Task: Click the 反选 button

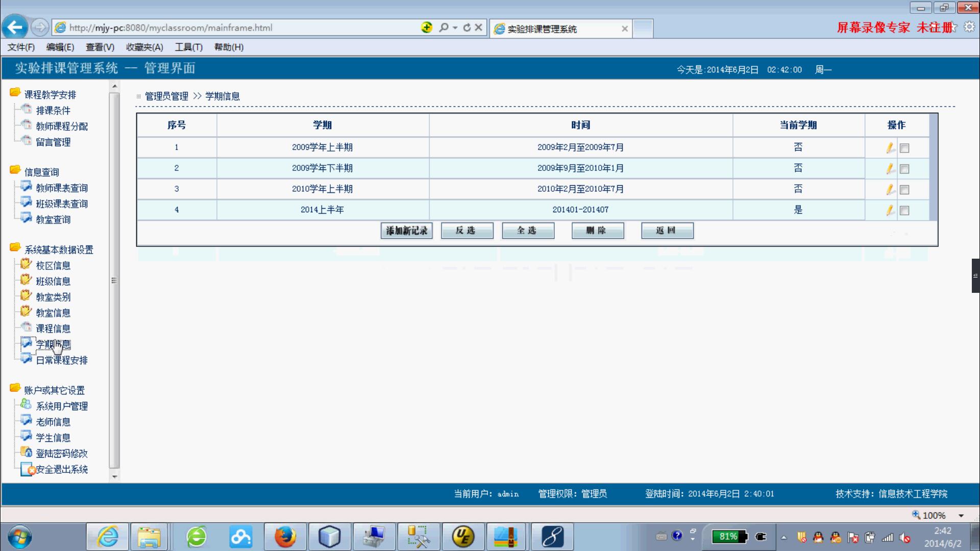Action: point(467,231)
